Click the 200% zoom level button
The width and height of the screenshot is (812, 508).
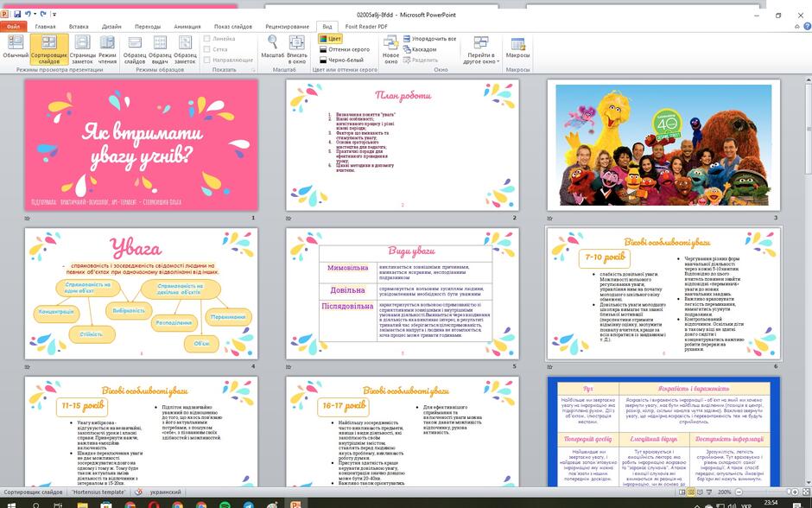[724, 492]
